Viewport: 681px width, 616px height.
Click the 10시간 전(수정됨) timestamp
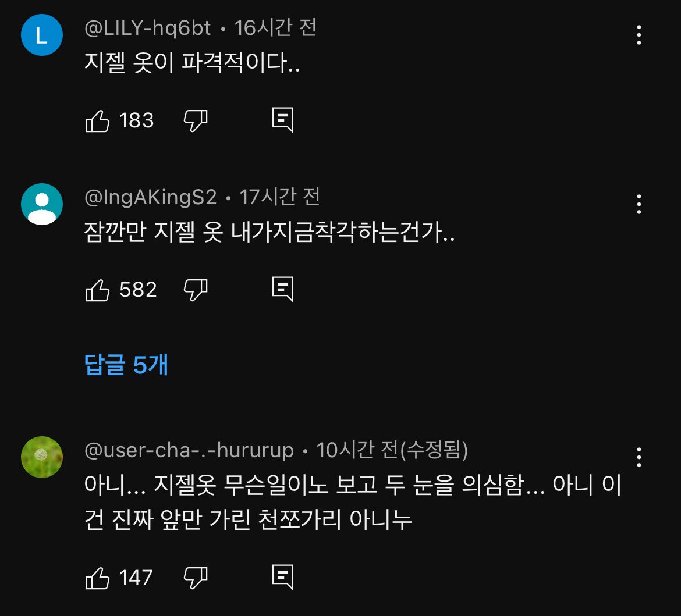(x=392, y=450)
